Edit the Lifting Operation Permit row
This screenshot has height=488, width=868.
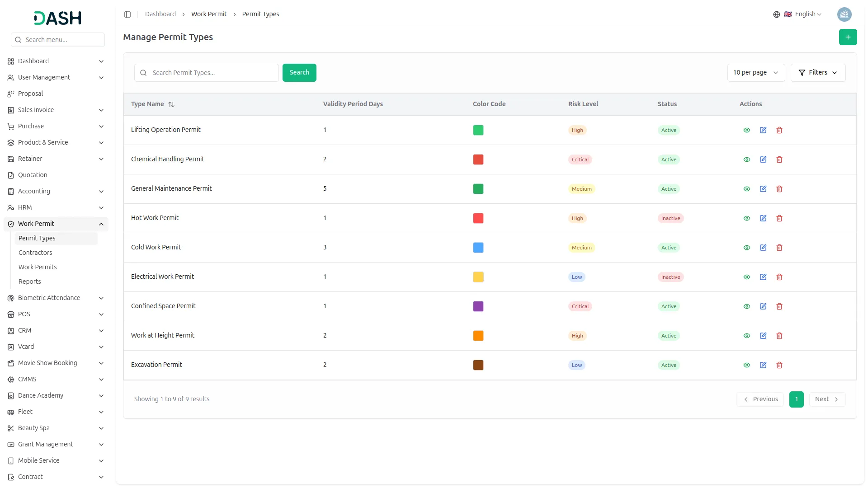[763, 130]
